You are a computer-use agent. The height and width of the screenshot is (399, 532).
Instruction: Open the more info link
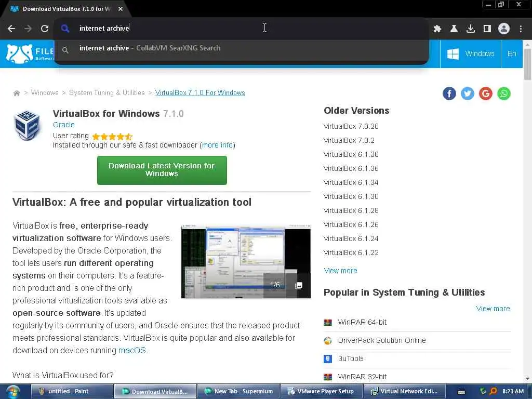tap(218, 145)
